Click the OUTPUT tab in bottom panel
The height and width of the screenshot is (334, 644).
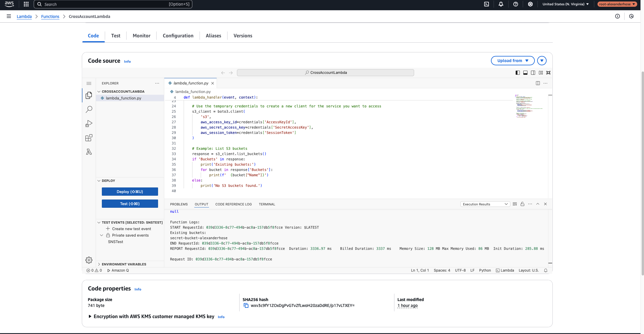(x=201, y=204)
